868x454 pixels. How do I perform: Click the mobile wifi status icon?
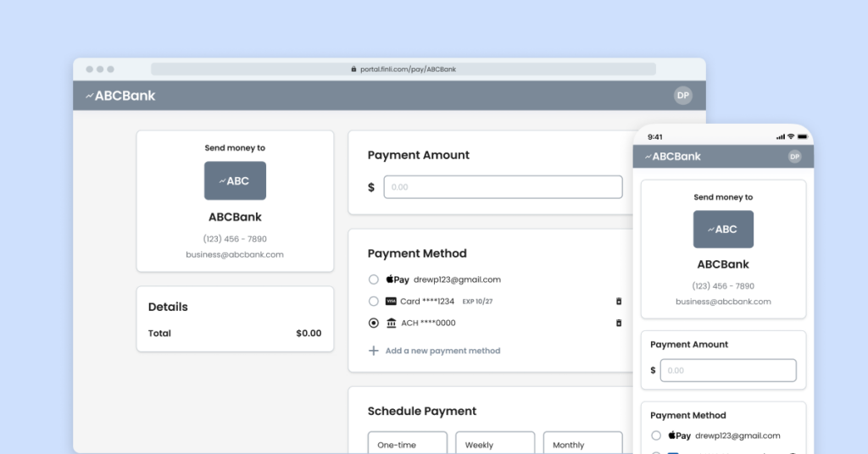[x=791, y=136]
